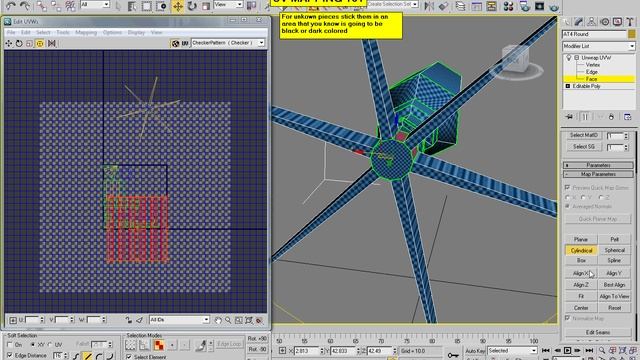The width and height of the screenshot is (640, 360).
Task: Collapse the Unwrap UVW modifier tree
Action: point(576,58)
